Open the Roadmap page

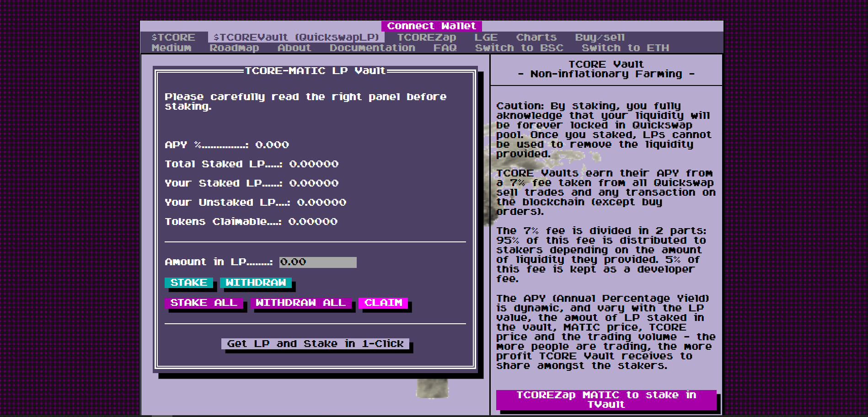point(234,48)
